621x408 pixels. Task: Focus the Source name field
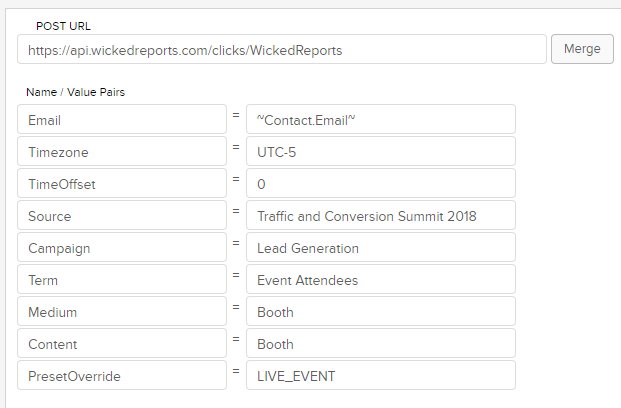(x=122, y=215)
